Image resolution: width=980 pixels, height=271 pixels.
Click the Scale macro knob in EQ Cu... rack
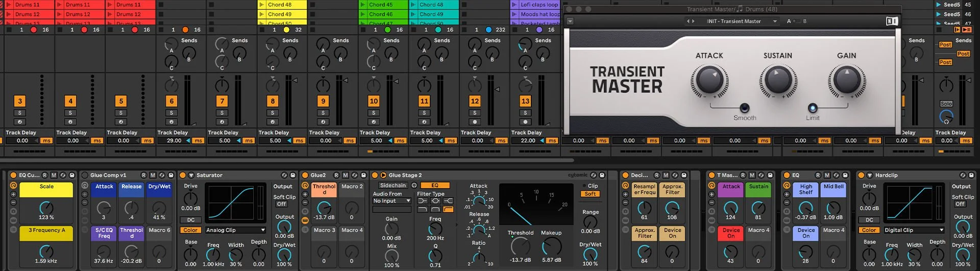[x=46, y=208]
